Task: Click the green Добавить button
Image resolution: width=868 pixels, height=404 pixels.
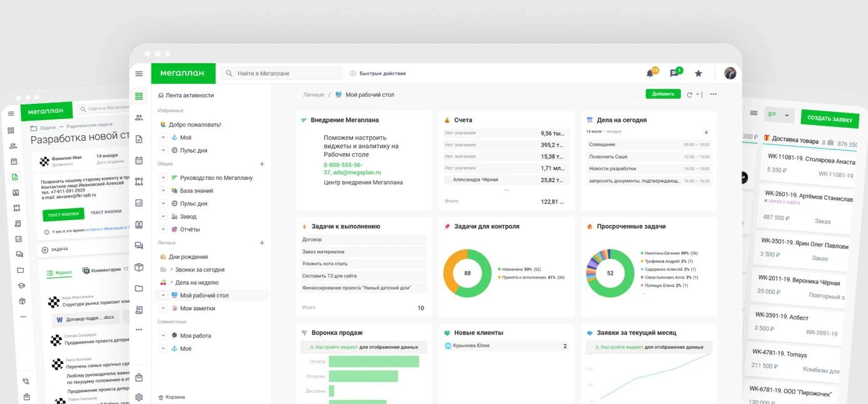Action: [663, 94]
